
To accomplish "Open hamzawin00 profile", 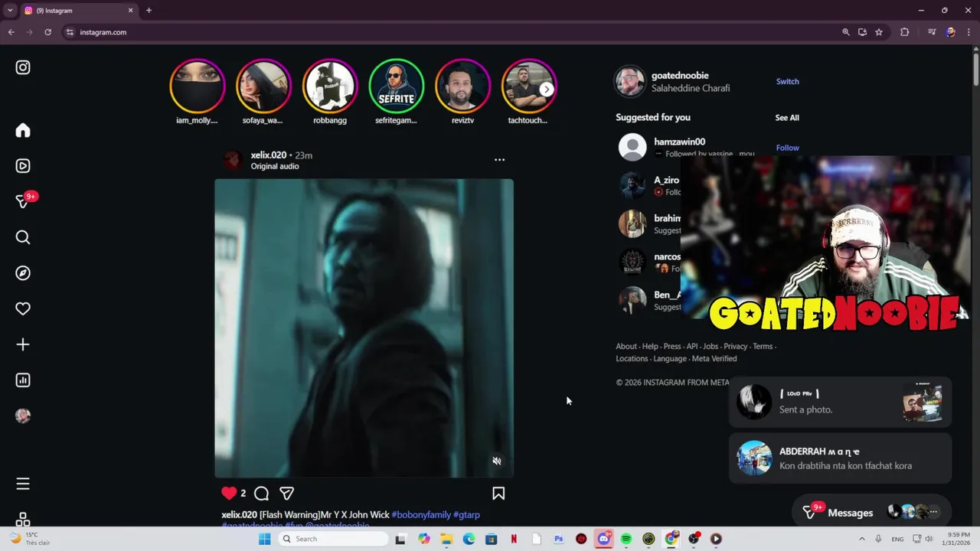I will pyautogui.click(x=679, y=142).
